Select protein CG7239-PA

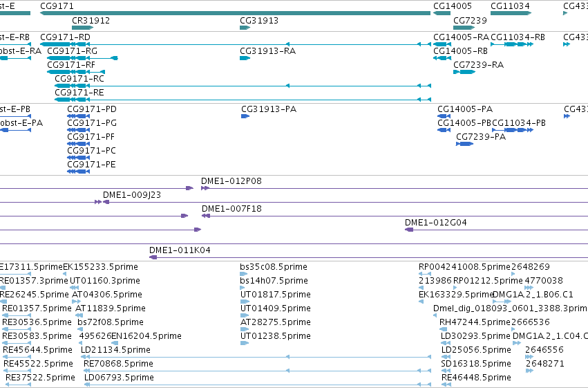click(481, 137)
